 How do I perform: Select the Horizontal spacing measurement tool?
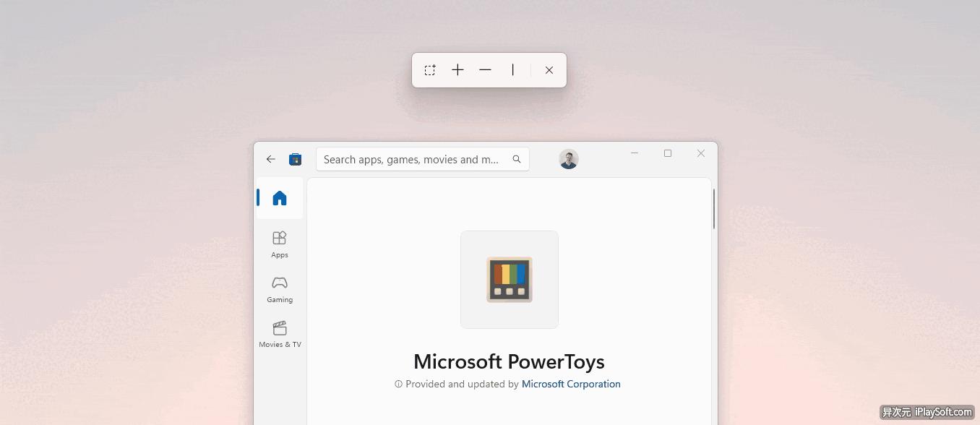pos(485,69)
